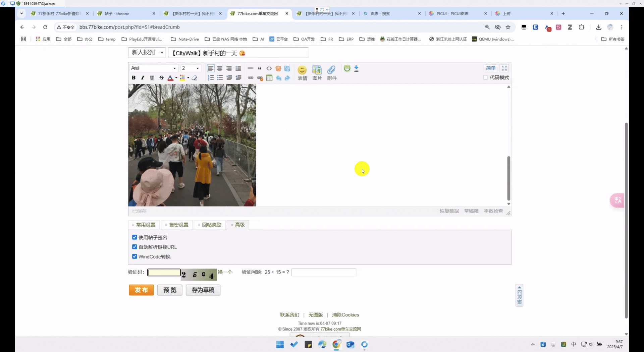The width and height of the screenshot is (644, 352).
Task: Switch editor to 简单 mode
Action: pos(491,68)
